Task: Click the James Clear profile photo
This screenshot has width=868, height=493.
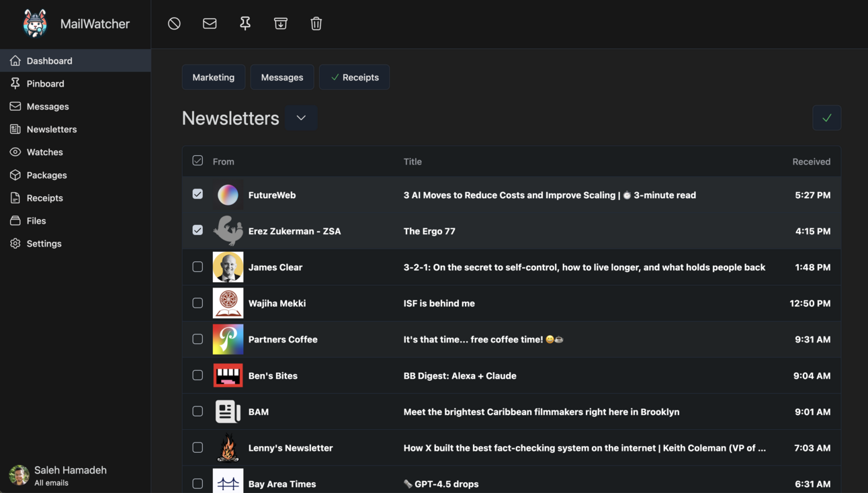Action: [228, 267]
